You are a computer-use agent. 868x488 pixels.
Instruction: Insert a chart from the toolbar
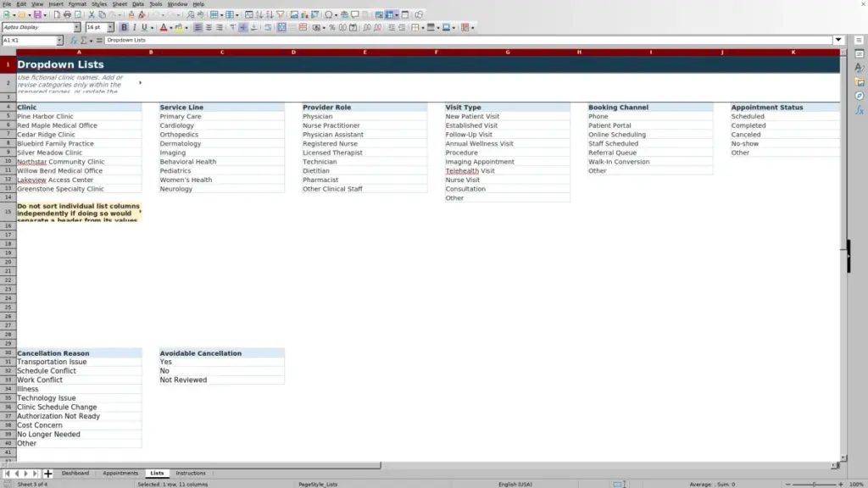pyautogui.click(x=304, y=15)
